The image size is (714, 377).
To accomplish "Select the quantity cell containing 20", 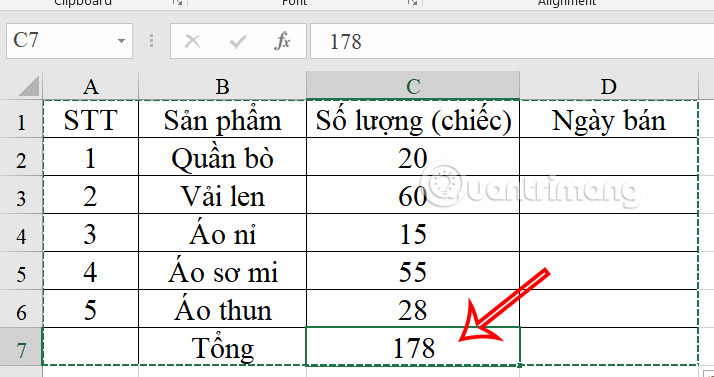I will click(413, 157).
